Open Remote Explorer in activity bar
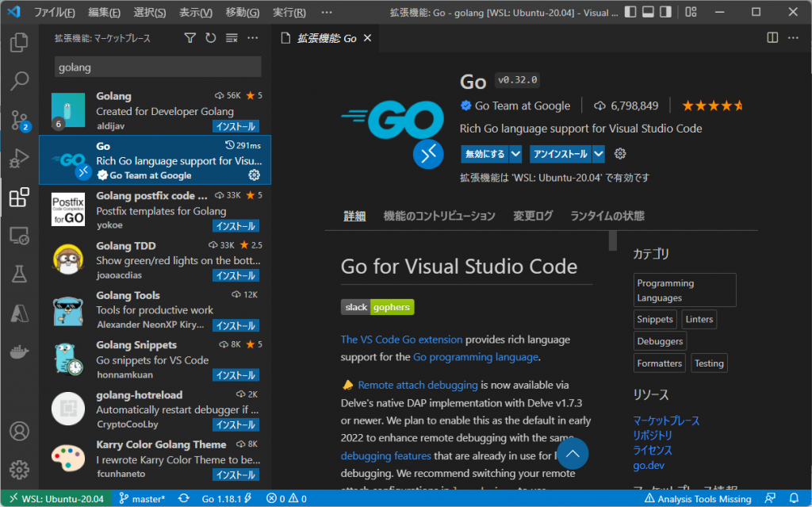This screenshot has width=812, height=507. click(x=19, y=236)
